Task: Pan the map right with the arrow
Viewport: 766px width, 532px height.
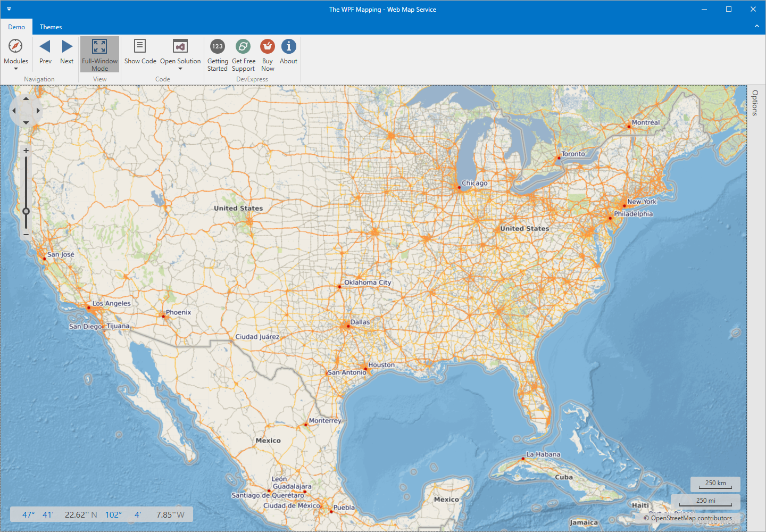Action: pos(38,111)
